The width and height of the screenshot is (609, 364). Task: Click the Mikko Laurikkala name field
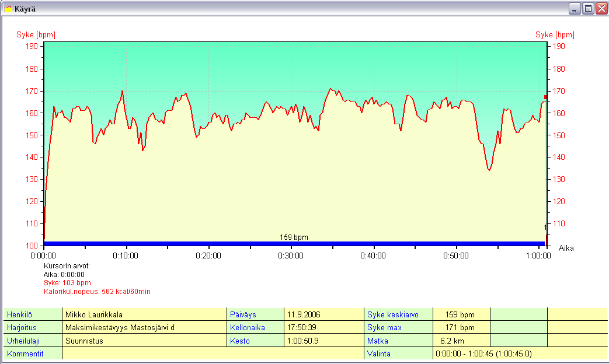(x=144, y=314)
